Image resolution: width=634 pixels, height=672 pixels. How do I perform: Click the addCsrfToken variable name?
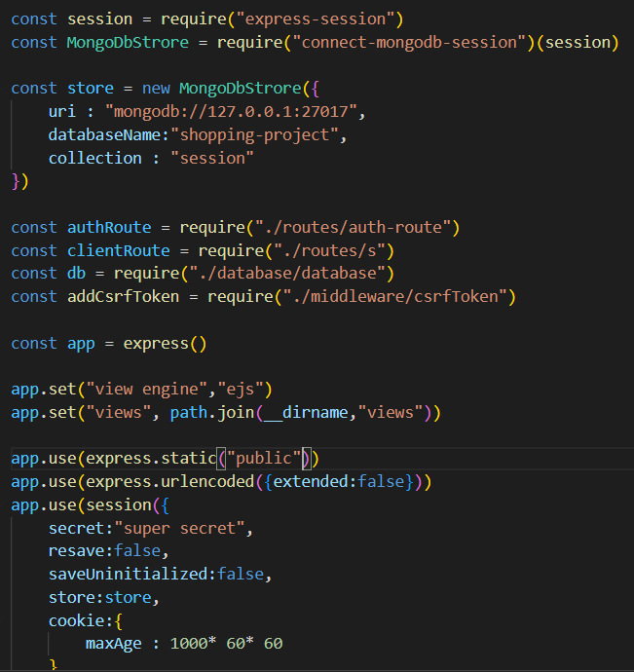(124, 297)
